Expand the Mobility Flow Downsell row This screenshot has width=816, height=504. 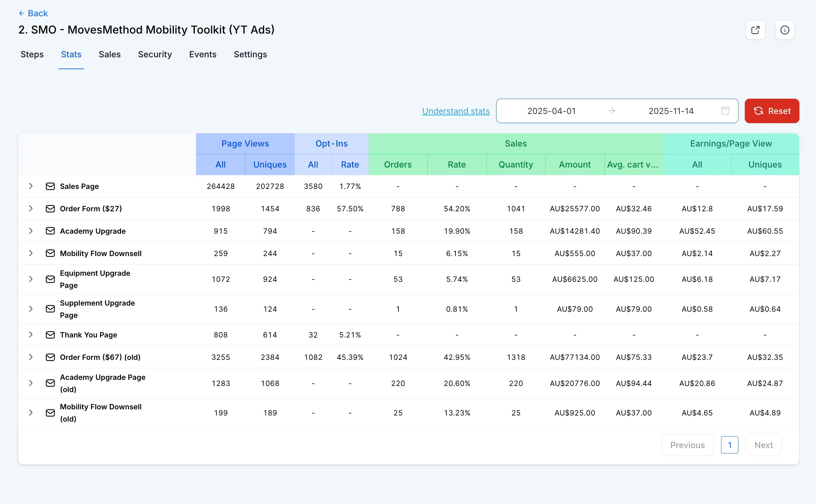31,253
